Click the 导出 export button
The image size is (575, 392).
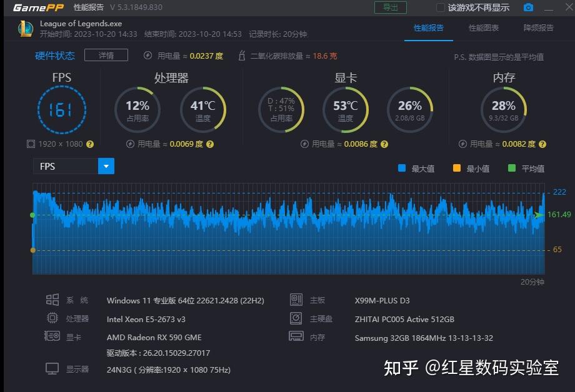coord(391,7)
